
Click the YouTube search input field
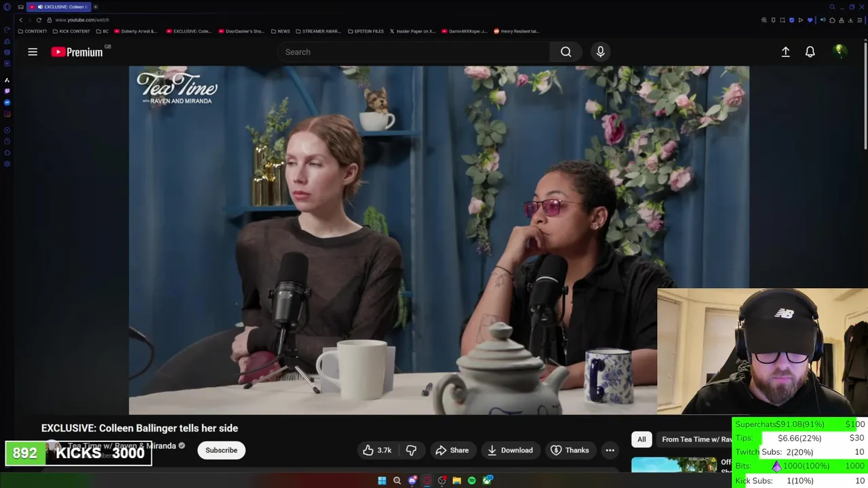click(414, 52)
